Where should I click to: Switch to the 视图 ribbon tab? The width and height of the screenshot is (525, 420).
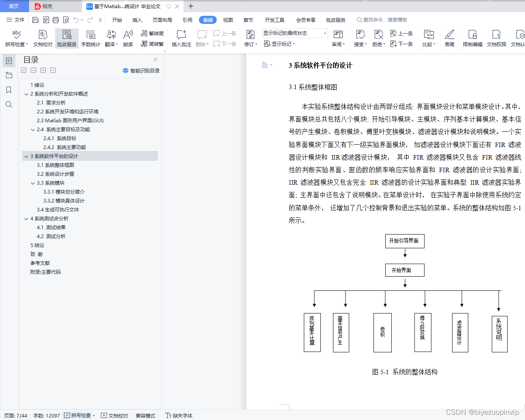tap(228, 20)
